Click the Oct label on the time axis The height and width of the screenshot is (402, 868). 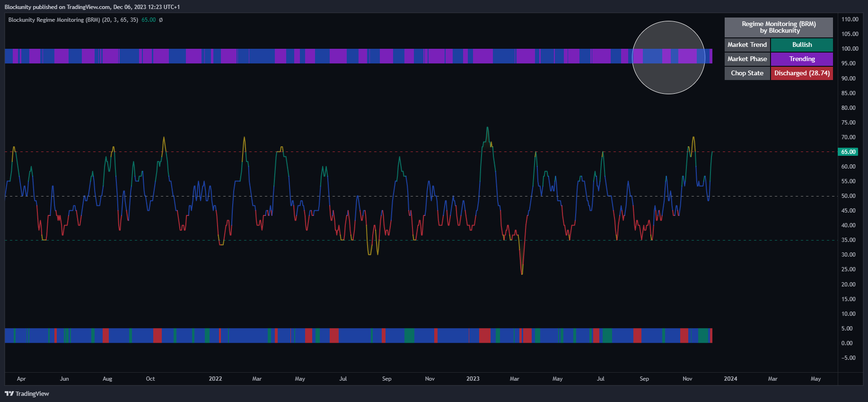click(x=150, y=379)
